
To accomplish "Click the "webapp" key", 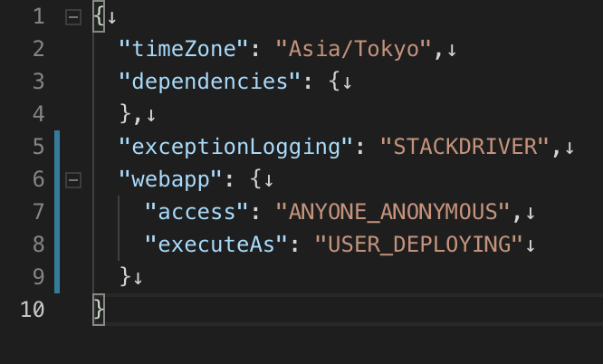I will pyautogui.click(x=170, y=179).
